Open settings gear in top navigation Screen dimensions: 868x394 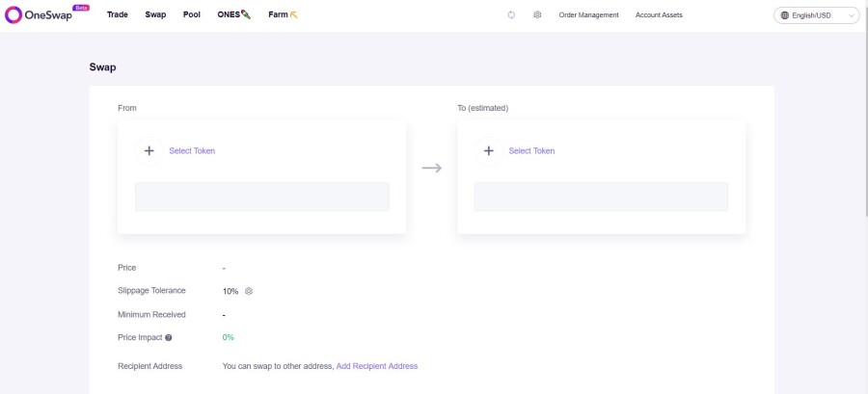[537, 14]
